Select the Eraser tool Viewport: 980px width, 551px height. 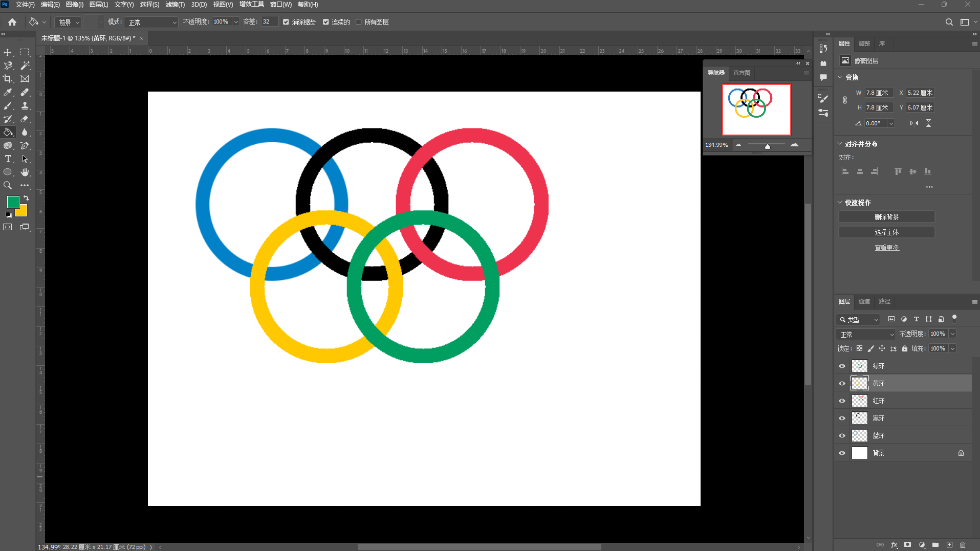tap(25, 119)
